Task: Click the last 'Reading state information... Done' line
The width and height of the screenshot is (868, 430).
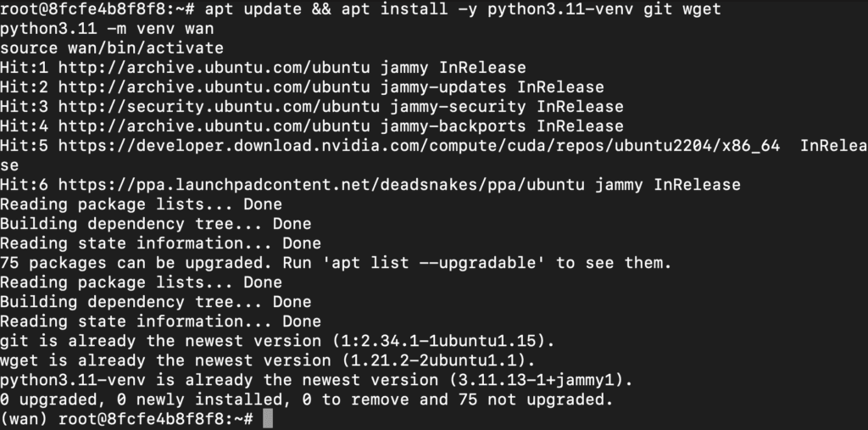Action: pyautogui.click(x=160, y=321)
